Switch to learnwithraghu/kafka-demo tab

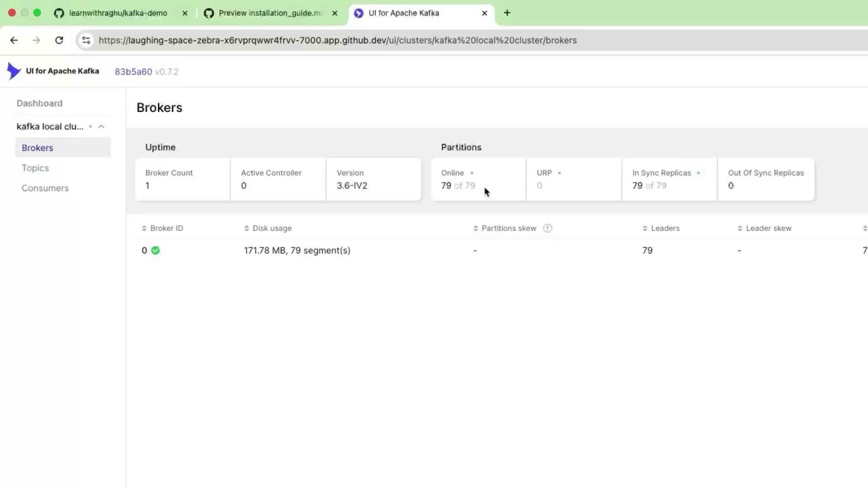coord(118,13)
